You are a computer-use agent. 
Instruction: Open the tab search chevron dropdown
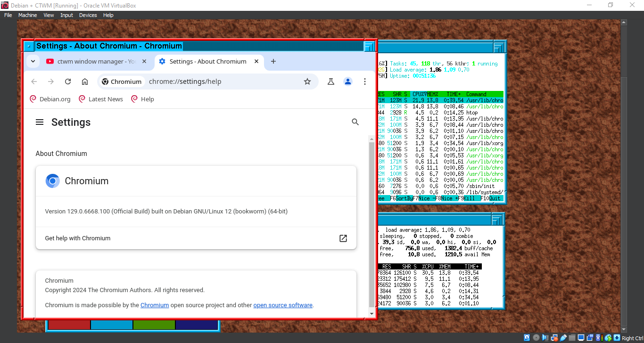33,61
